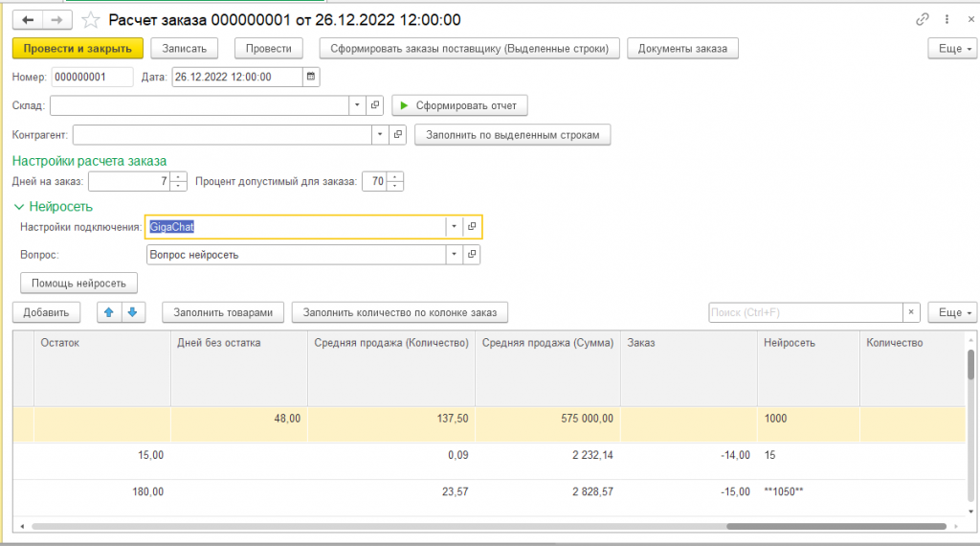Open the Контрагент record with open-form icon
The image size is (980, 546).
[x=398, y=134]
